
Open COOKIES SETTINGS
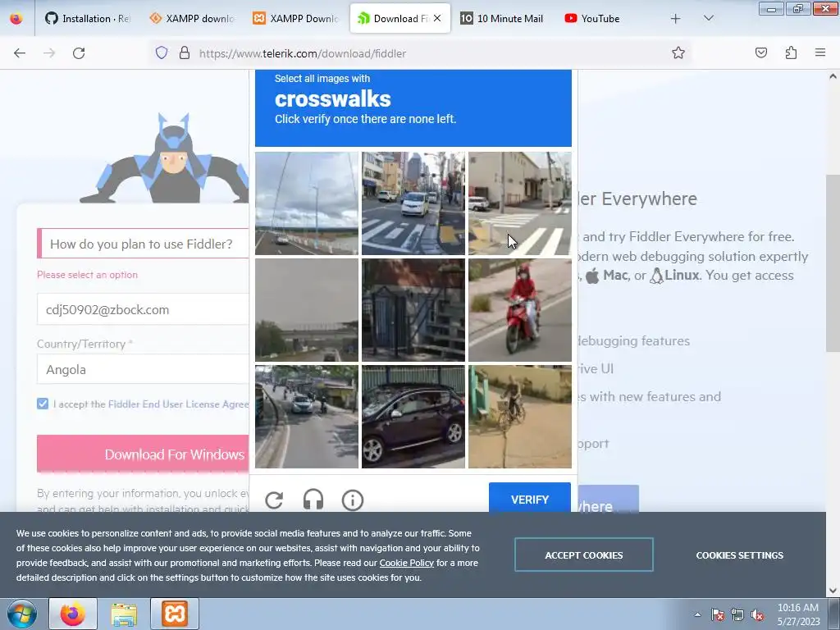[x=739, y=555]
